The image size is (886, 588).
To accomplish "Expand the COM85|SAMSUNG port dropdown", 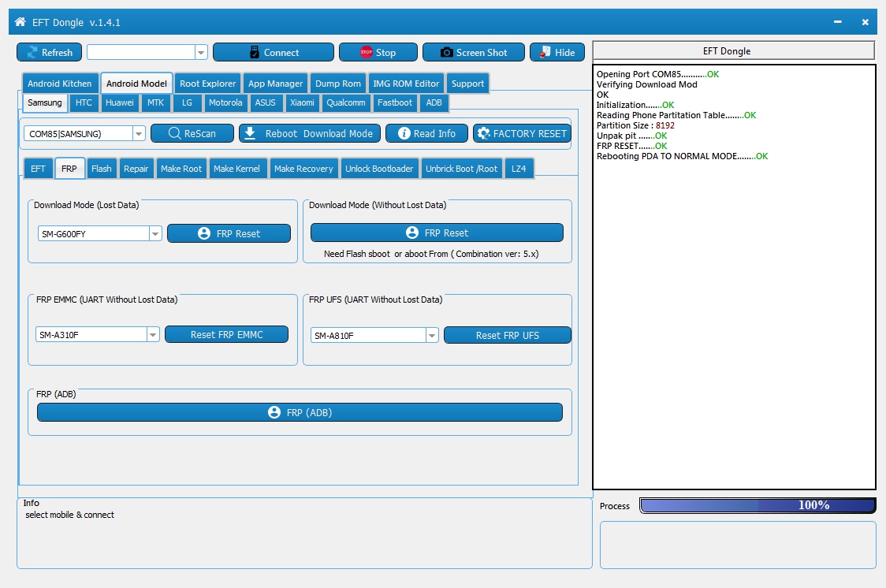I will [139, 134].
